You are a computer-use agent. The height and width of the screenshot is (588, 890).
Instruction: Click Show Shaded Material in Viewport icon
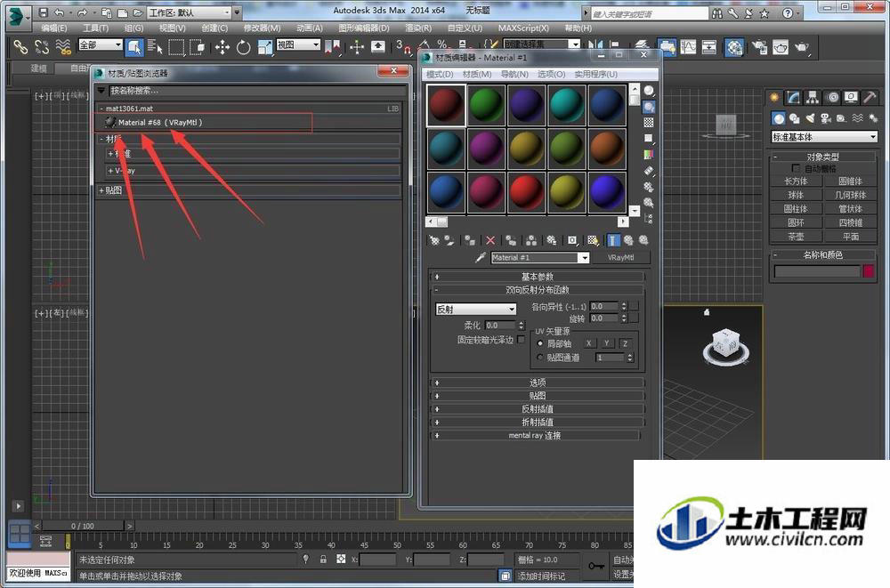click(x=593, y=241)
